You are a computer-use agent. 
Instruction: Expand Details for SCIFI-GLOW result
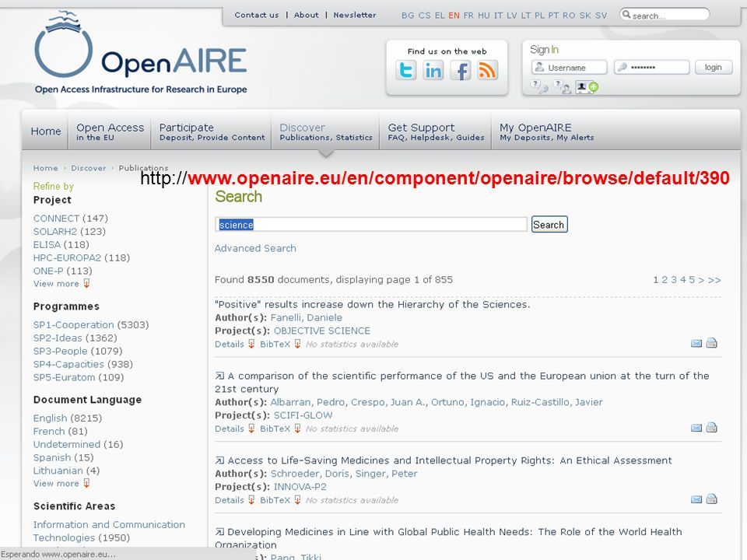point(234,429)
